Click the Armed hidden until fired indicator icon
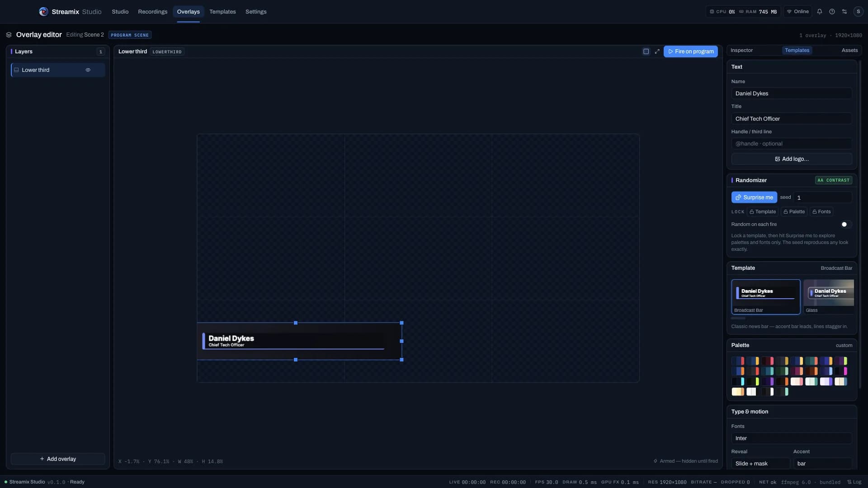The width and height of the screenshot is (868, 488). pyautogui.click(x=656, y=461)
